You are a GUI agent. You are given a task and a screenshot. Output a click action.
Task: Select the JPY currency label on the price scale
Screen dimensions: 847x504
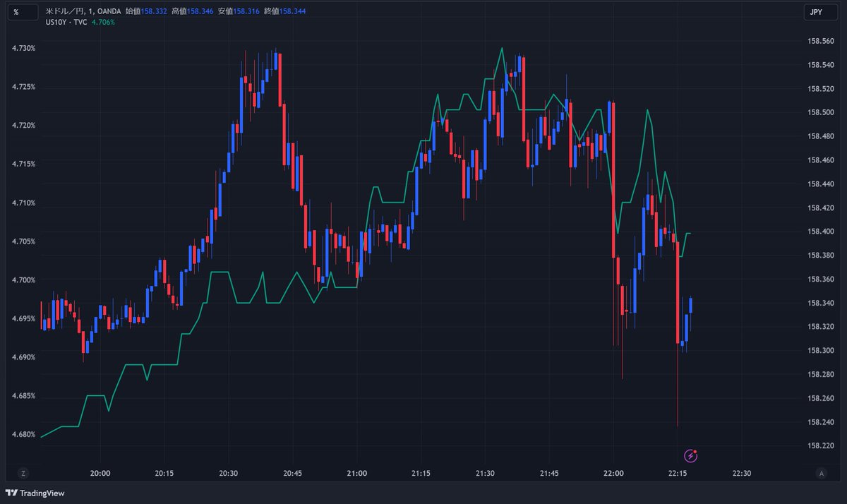(x=819, y=12)
